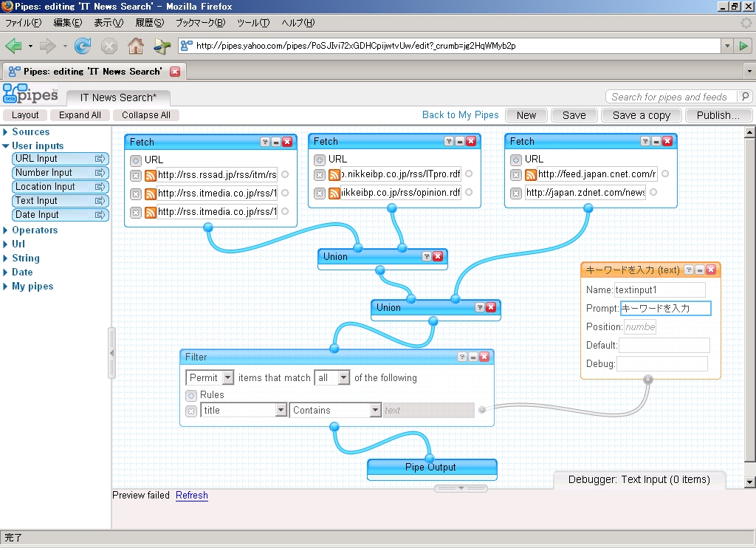
Task: Select the IT News Search* pipe tab
Action: [x=118, y=97]
